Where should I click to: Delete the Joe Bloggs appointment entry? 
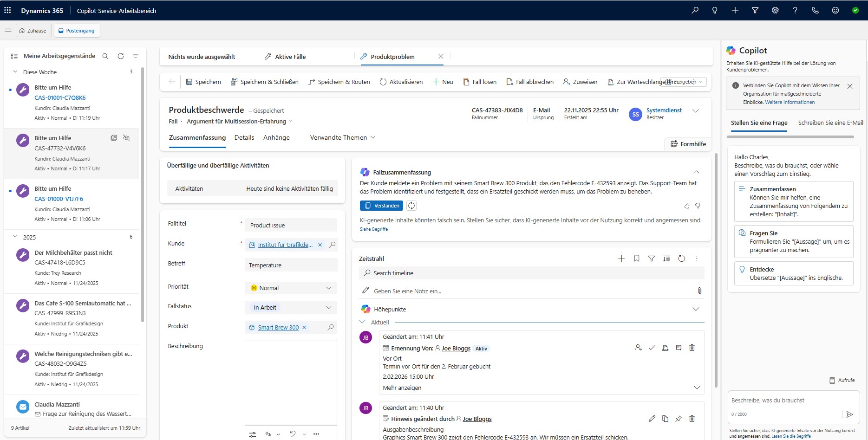[x=692, y=348]
